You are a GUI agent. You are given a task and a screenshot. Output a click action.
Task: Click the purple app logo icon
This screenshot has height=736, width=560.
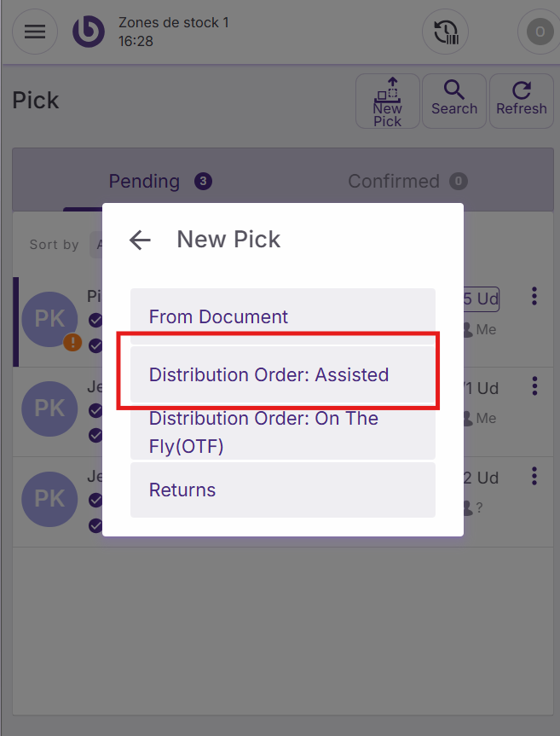click(89, 32)
